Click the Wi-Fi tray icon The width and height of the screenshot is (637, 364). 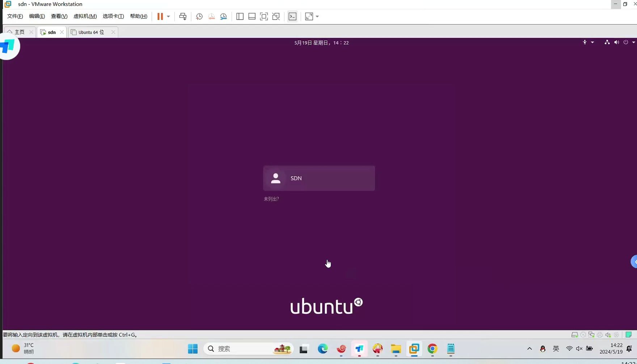(569, 349)
